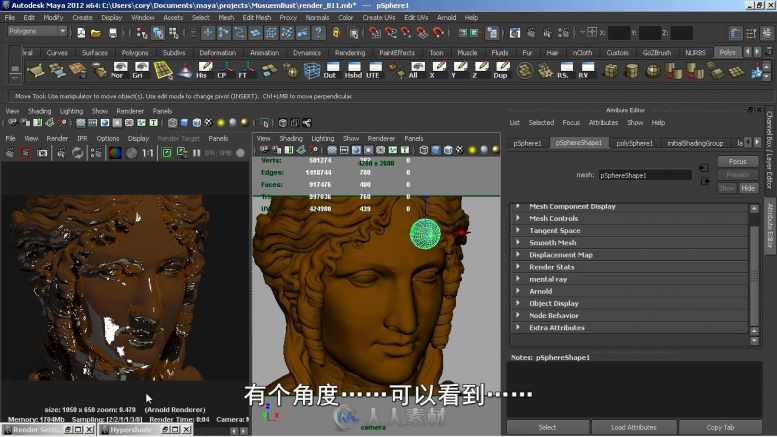Click the blue lattice cage shelf icon
The image size is (777, 437).
311,70
